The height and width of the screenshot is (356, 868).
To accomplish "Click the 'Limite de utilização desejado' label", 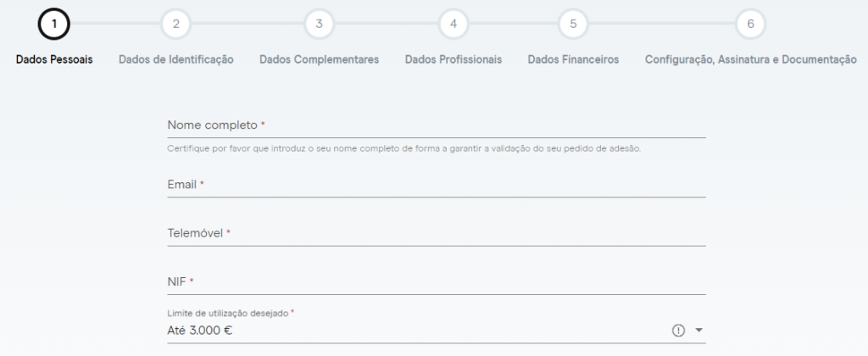I will [229, 313].
